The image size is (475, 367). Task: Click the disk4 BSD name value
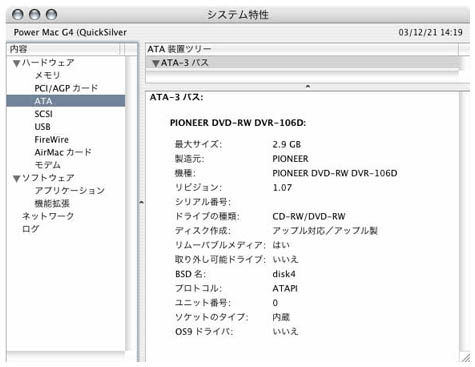(x=284, y=274)
